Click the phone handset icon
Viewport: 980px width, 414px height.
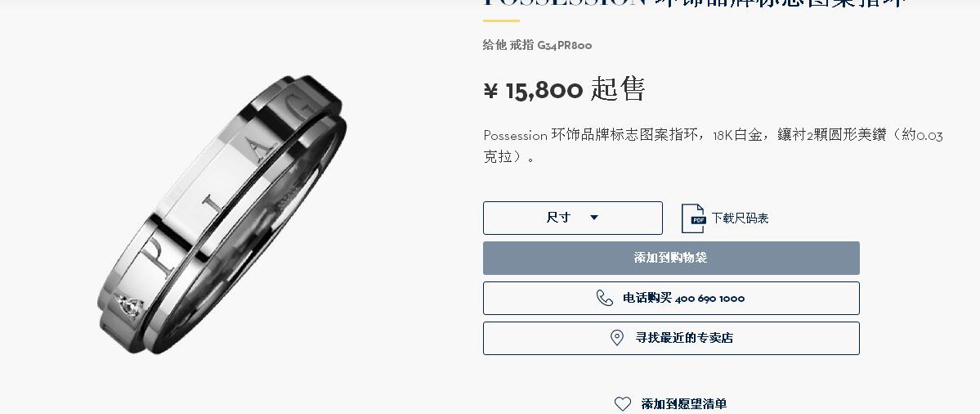click(604, 298)
